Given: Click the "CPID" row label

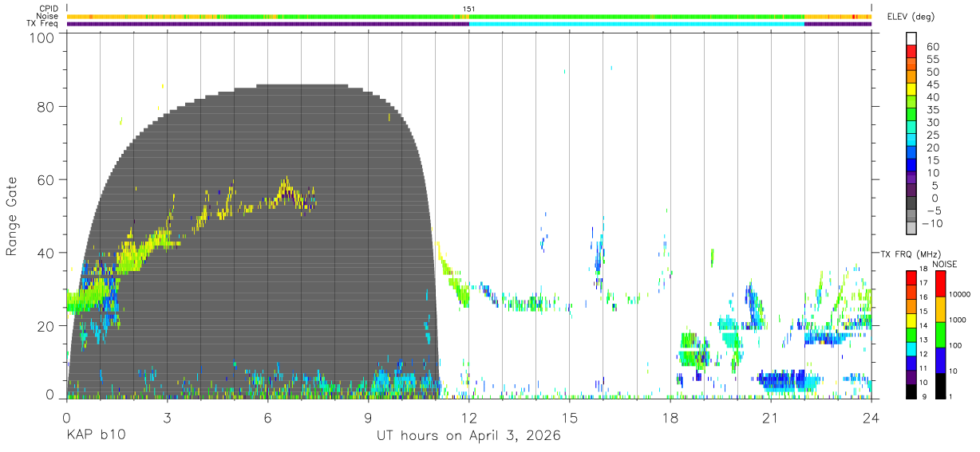Looking at the screenshot, I should (48, 9).
